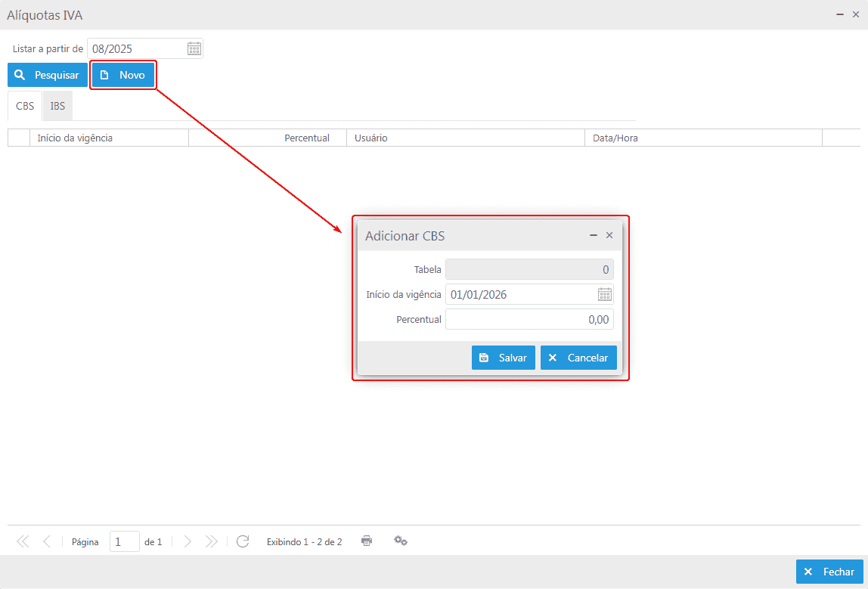The height and width of the screenshot is (589, 868).
Task: Click the print icon in pagination bar
Action: [x=367, y=541]
